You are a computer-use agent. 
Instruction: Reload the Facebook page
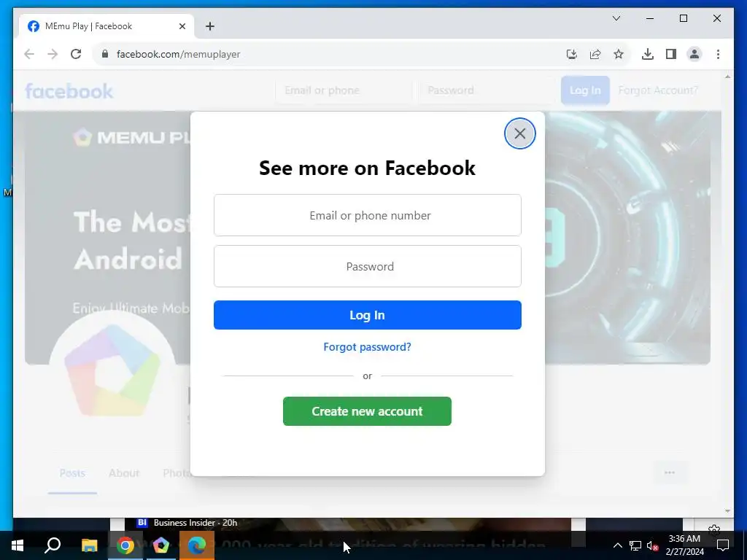tap(76, 54)
